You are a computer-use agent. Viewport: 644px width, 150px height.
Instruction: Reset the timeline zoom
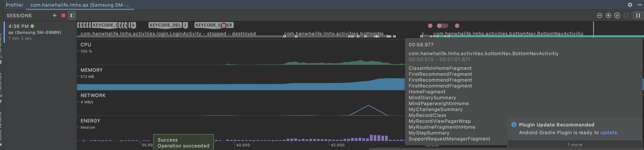click(617, 16)
